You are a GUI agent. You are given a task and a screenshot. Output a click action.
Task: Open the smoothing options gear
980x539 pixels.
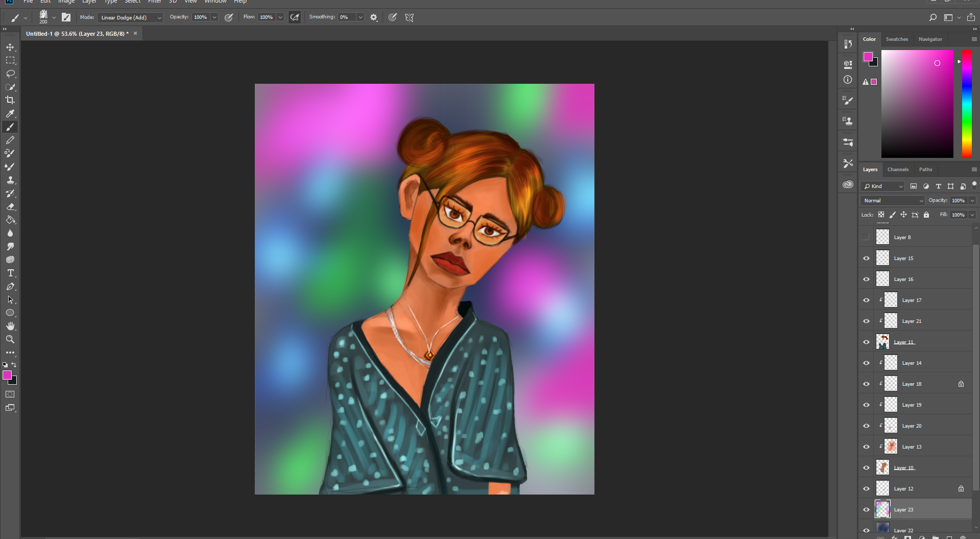click(374, 17)
